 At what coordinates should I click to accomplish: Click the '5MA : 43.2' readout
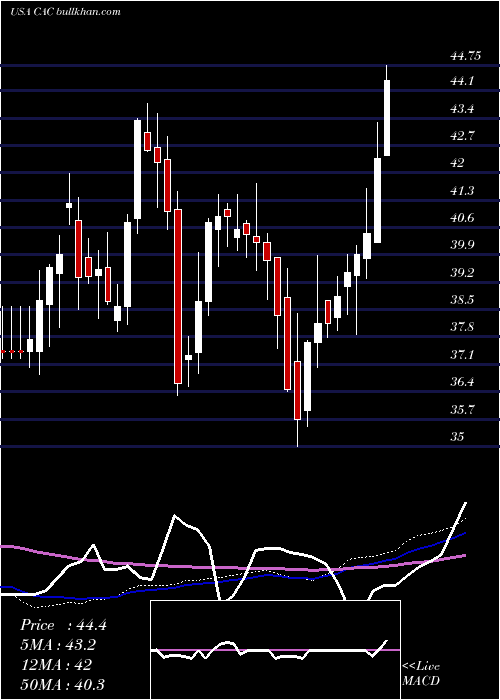point(58,645)
